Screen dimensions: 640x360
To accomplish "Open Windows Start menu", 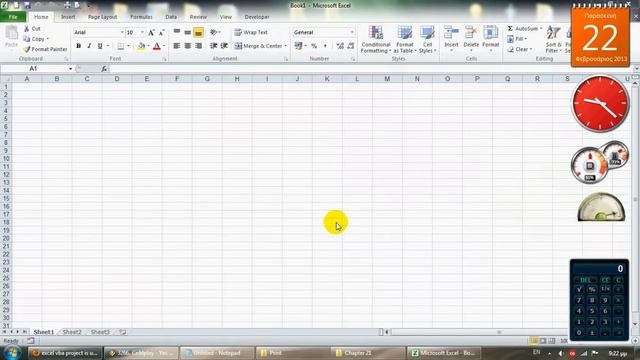I will point(12,353).
